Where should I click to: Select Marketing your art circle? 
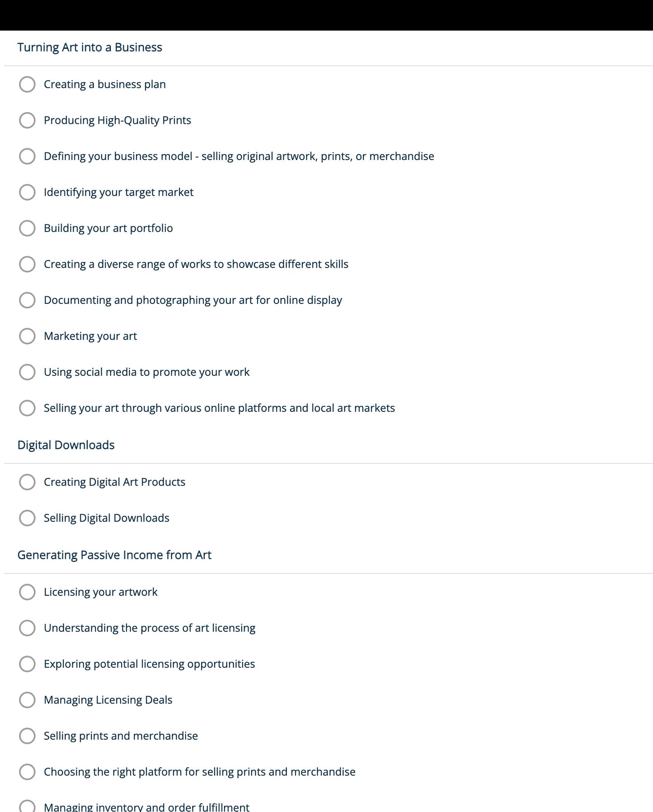27,336
